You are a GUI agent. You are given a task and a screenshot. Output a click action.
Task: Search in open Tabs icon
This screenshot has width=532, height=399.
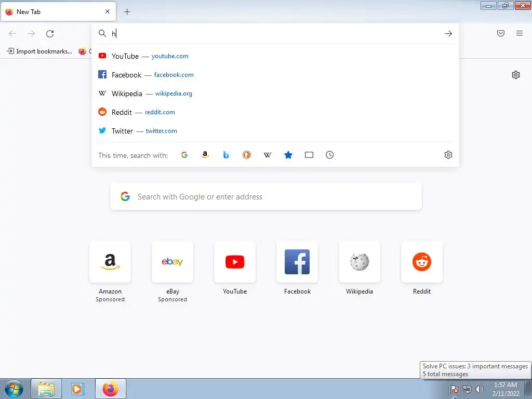tap(309, 155)
